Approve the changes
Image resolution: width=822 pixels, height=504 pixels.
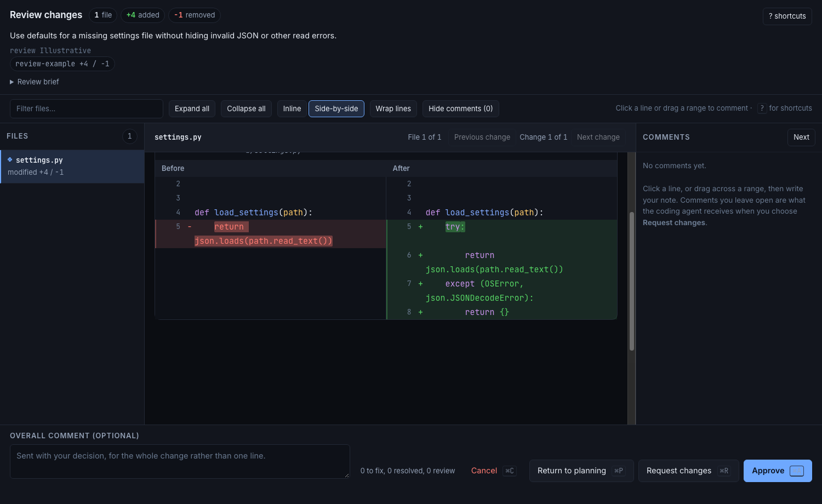click(x=778, y=471)
